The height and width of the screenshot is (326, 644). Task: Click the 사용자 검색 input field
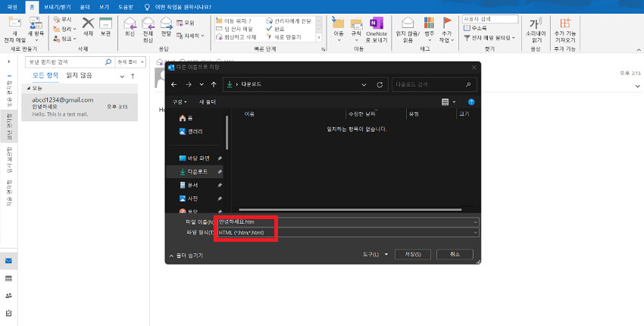[490, 19]
